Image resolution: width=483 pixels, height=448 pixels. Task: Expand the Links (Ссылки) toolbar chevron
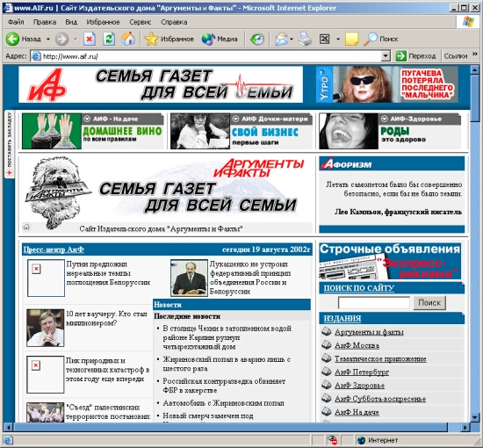click(x=475, y=54)
